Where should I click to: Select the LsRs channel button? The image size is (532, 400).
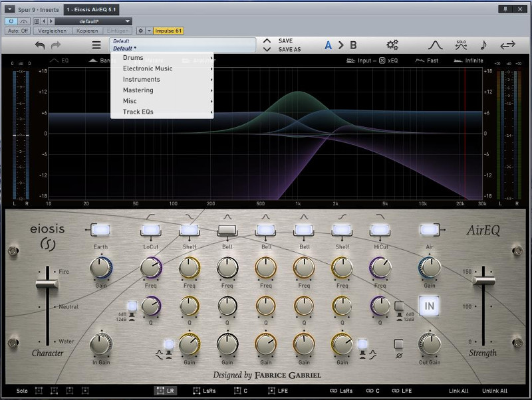click(204, 391)
